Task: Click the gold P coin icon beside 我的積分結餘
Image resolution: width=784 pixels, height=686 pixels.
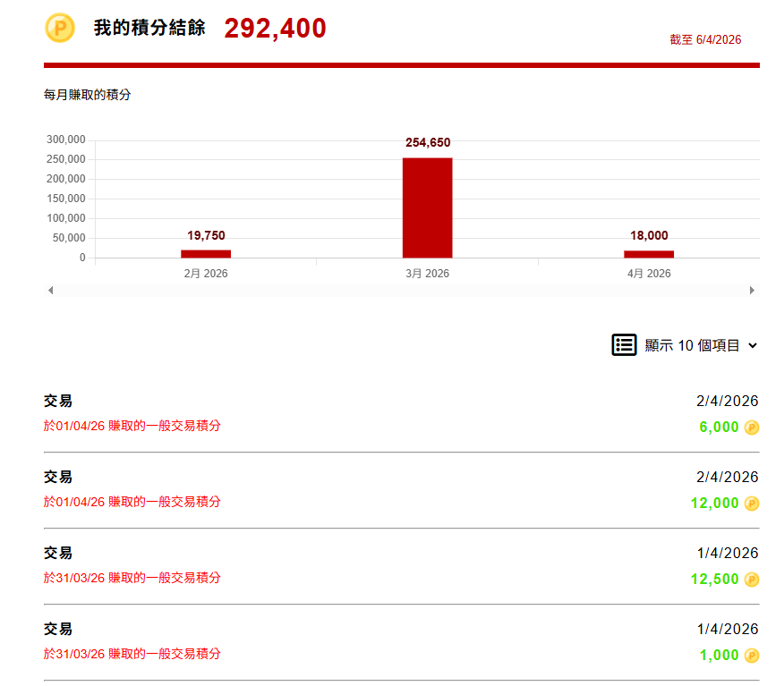Action: pyautogui.click(x=60, y=28)
